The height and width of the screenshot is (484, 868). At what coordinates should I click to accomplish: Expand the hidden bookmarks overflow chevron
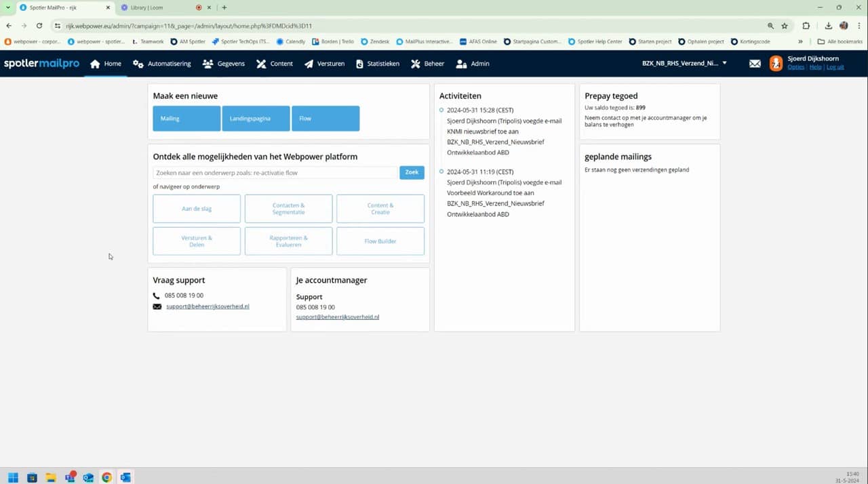pos(801,41)
